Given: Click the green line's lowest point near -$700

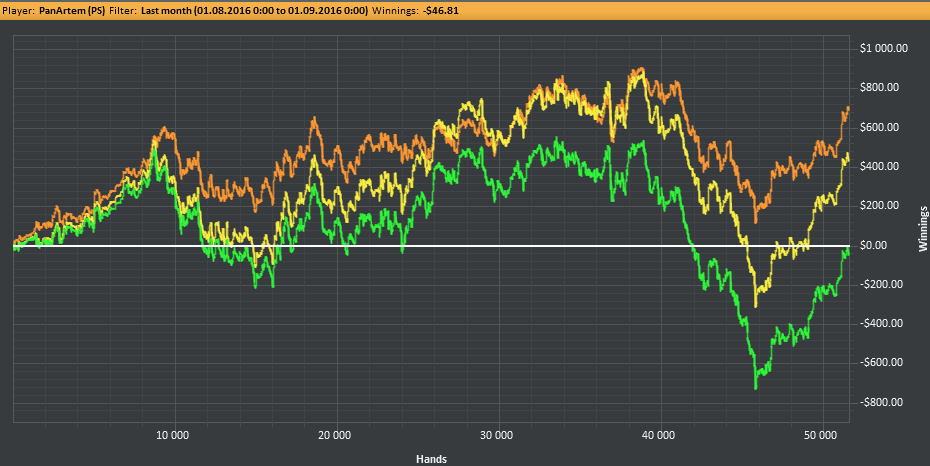Looking at the screenshot, I should coord(756,388).
